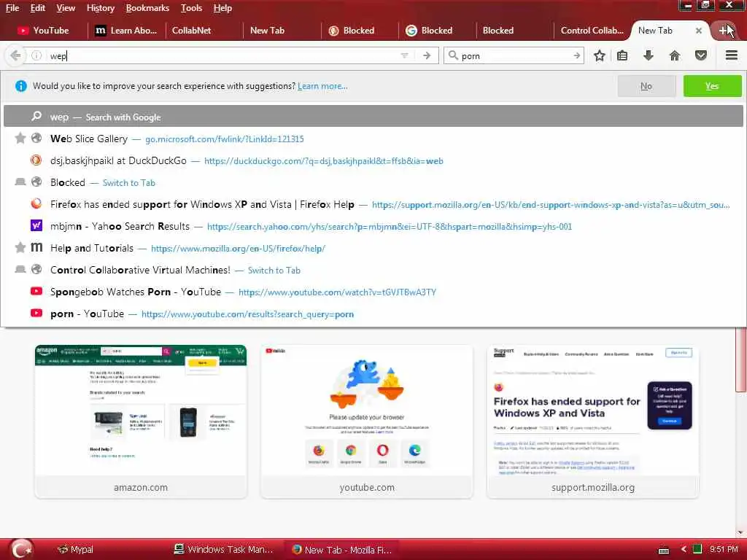
Task: Click the page vertical scrollbar thumb
Action: 741,359
